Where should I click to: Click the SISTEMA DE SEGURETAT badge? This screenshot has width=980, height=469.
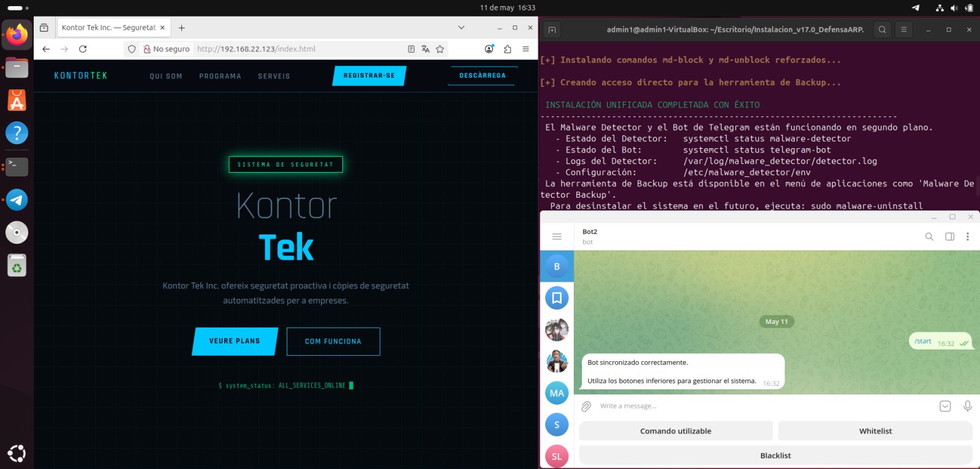285,165
